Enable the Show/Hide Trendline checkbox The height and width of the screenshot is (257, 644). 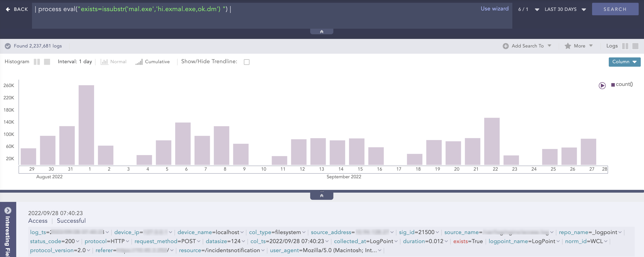(x=246, y=62)
